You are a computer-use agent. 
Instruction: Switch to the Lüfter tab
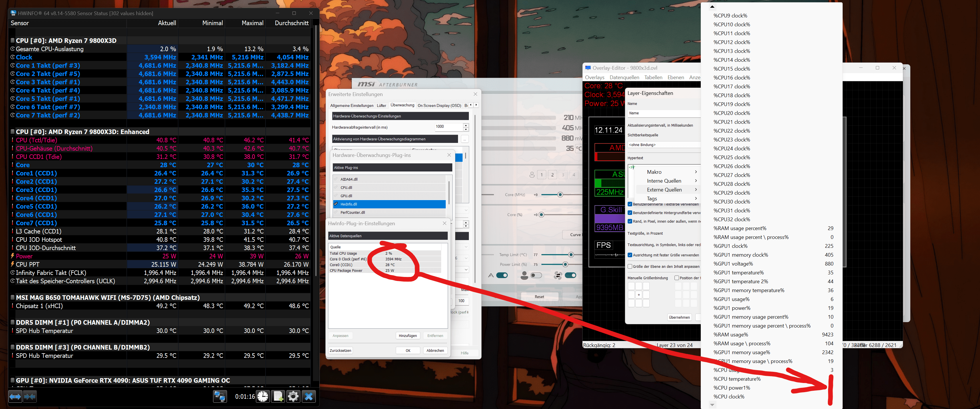381,105
